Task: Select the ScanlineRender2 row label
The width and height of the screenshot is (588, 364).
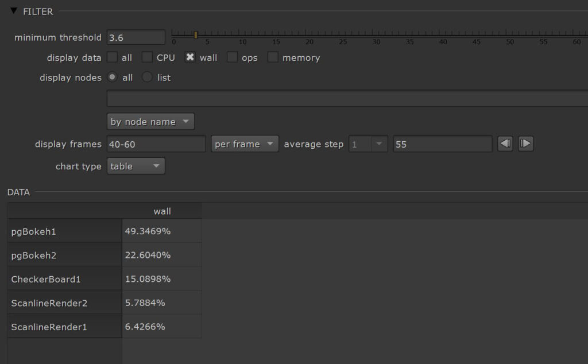Action: [65, 303]
